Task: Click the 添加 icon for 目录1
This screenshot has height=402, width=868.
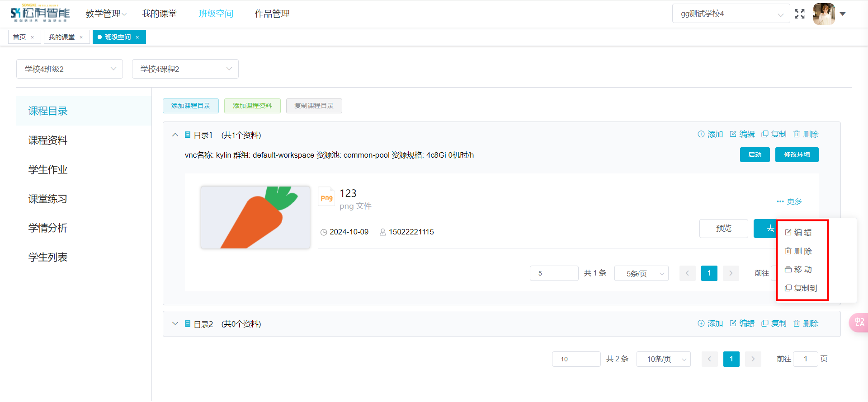Action: pos(701,134)
